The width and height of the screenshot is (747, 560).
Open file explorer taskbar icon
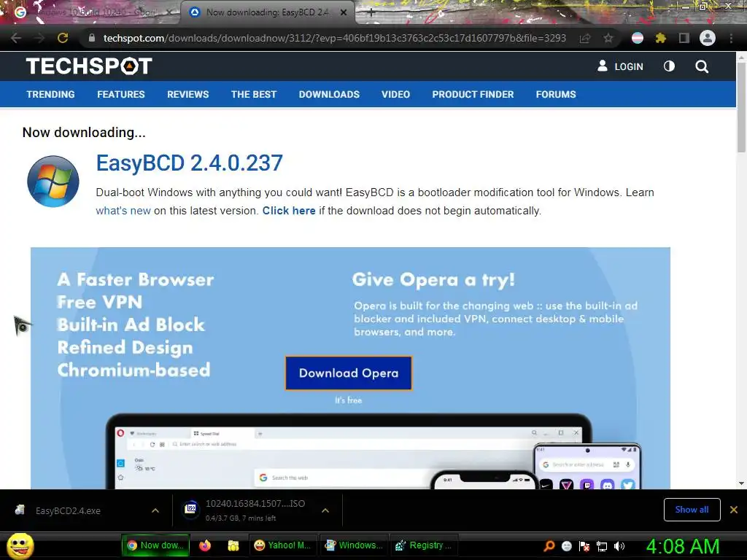click(x=233, y=545)
